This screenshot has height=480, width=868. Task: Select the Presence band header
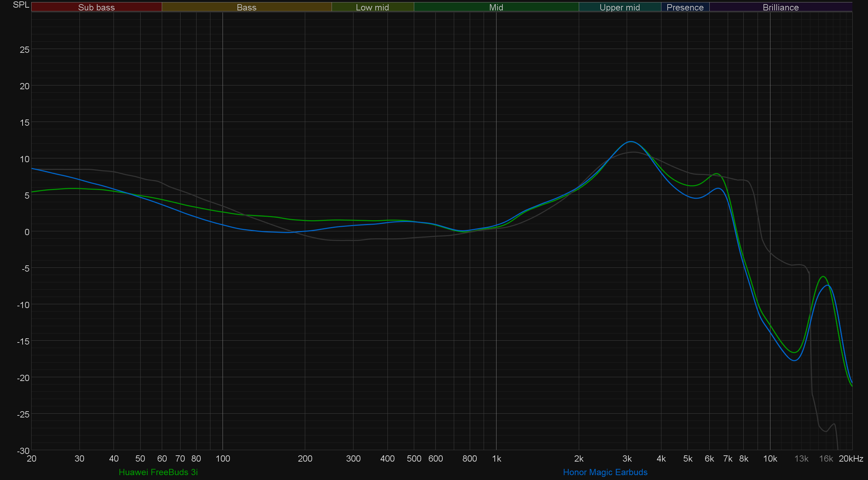coord(685,7)
